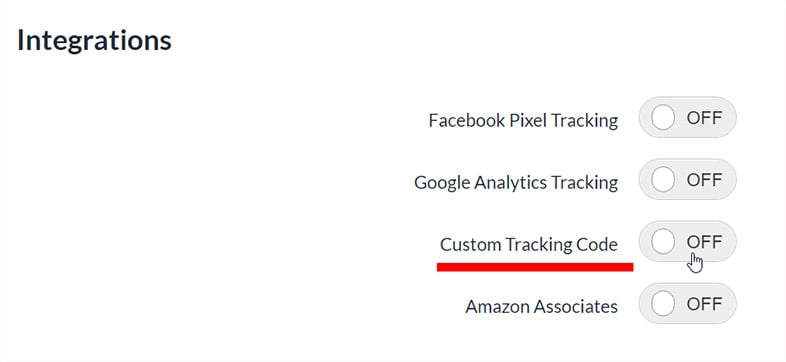Image resolution: width=786 pixels, height=362 pixels.
Task: Click OFF text in Google Analytics switch
Action: tap(704, 179)
